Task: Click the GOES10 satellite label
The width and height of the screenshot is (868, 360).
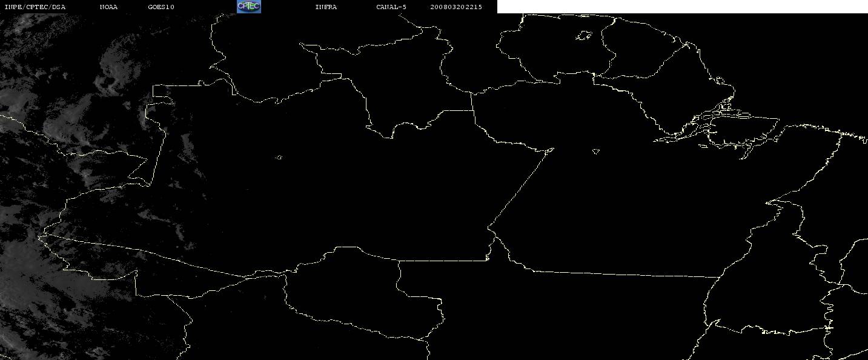Action: click(161, 7)
